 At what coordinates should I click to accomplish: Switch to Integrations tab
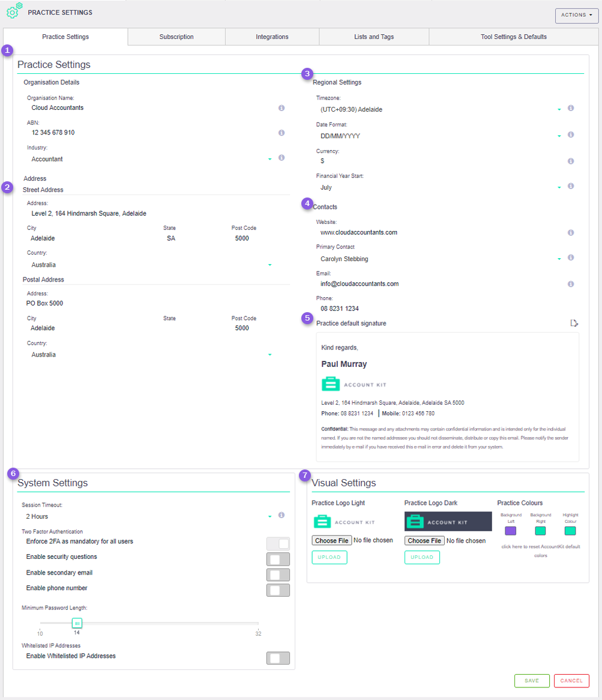point(272,37)
